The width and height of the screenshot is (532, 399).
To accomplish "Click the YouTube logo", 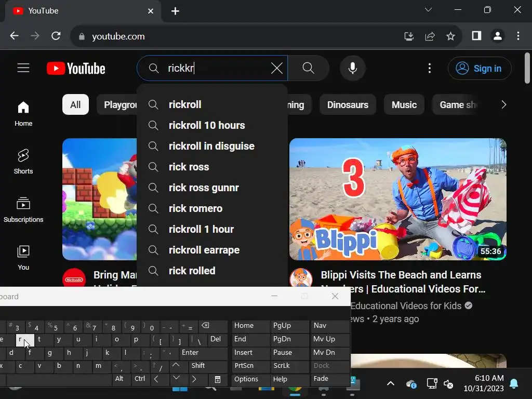I will [76, 69].
